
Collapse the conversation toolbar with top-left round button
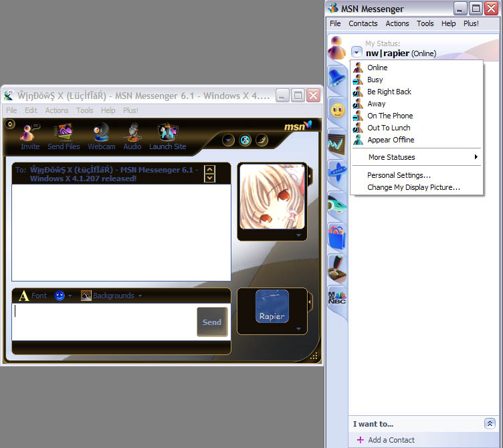10,124
